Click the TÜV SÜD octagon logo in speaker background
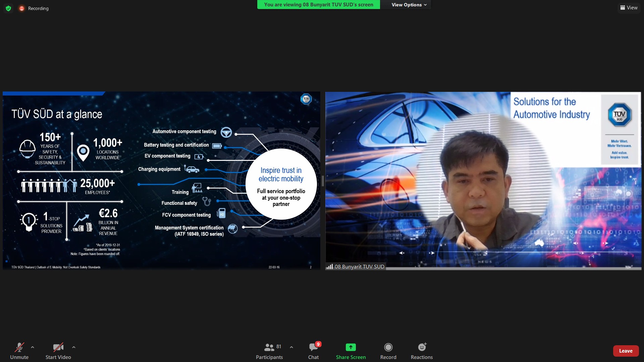The width and height of the screenshot is (644, 362). pos(620,115)
